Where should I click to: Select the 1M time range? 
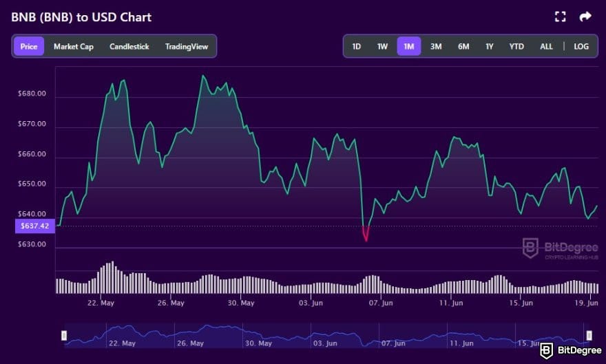point(409,46)
